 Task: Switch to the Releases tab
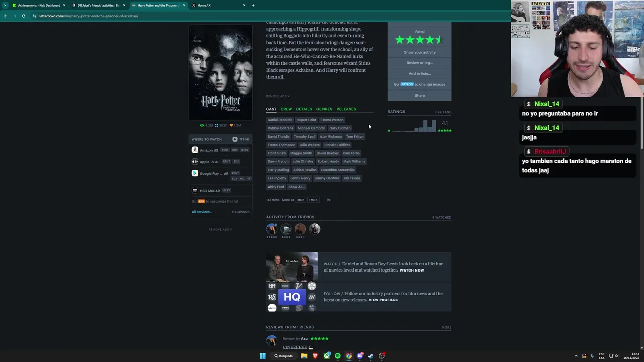coord(346,109)
